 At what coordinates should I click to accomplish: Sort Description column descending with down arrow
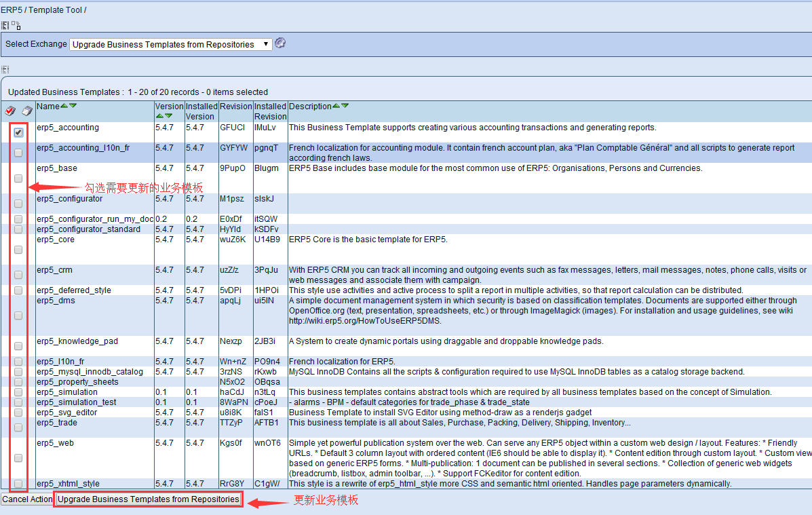click(345, 106)
